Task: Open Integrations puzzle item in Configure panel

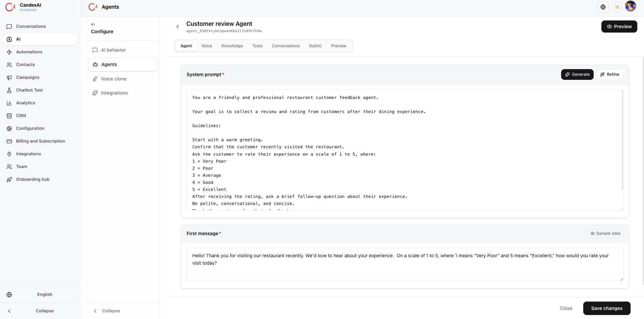Action: [x=122, y=93]
